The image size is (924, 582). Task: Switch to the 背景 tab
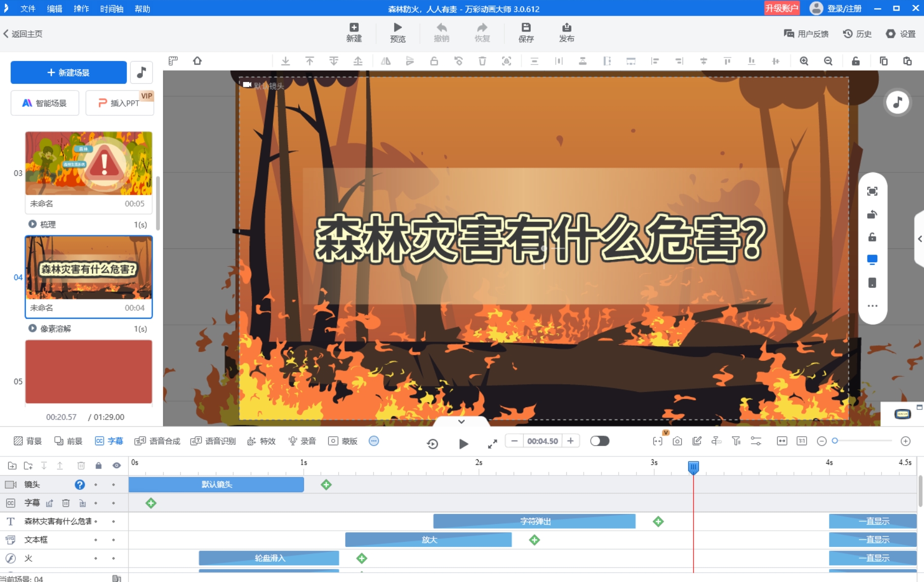pyautogui.click(x=28, y=441)
